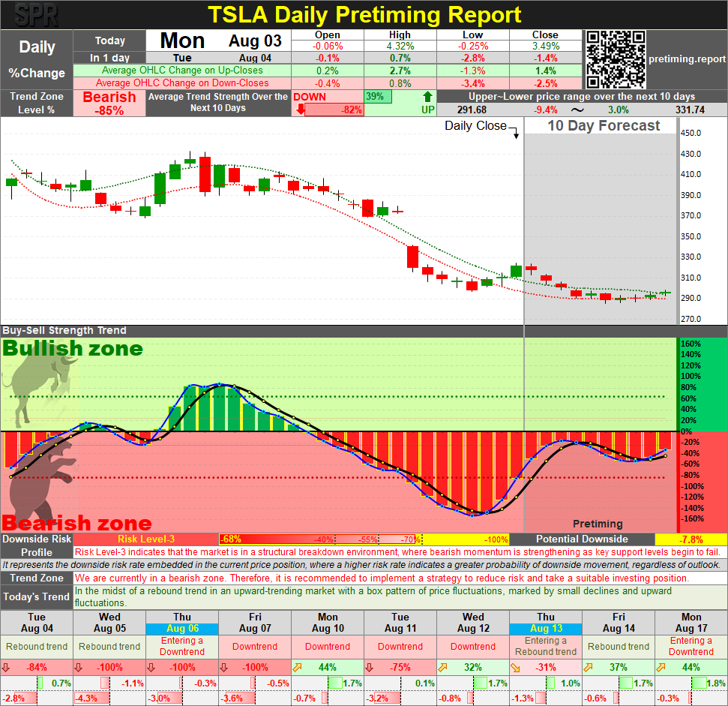Click the Close value 3.49%
This screenshot has height=706, width=728.
tap(546, 46)
